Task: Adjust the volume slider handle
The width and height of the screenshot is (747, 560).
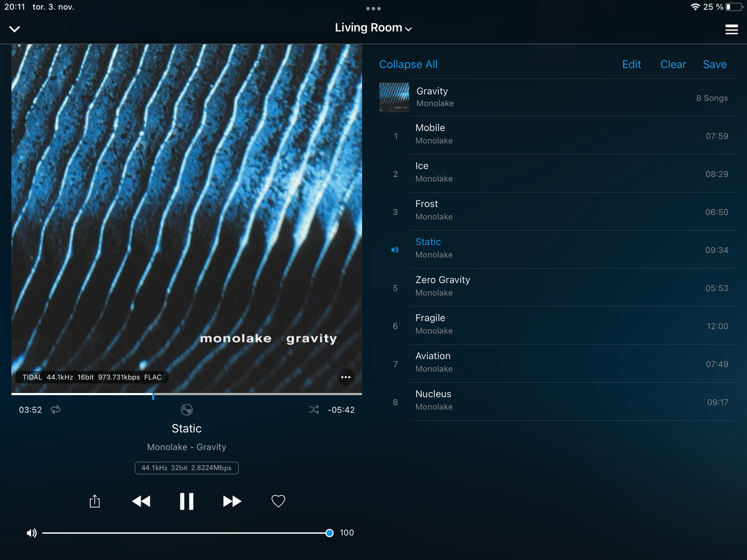Action: [x=329, y=533]
